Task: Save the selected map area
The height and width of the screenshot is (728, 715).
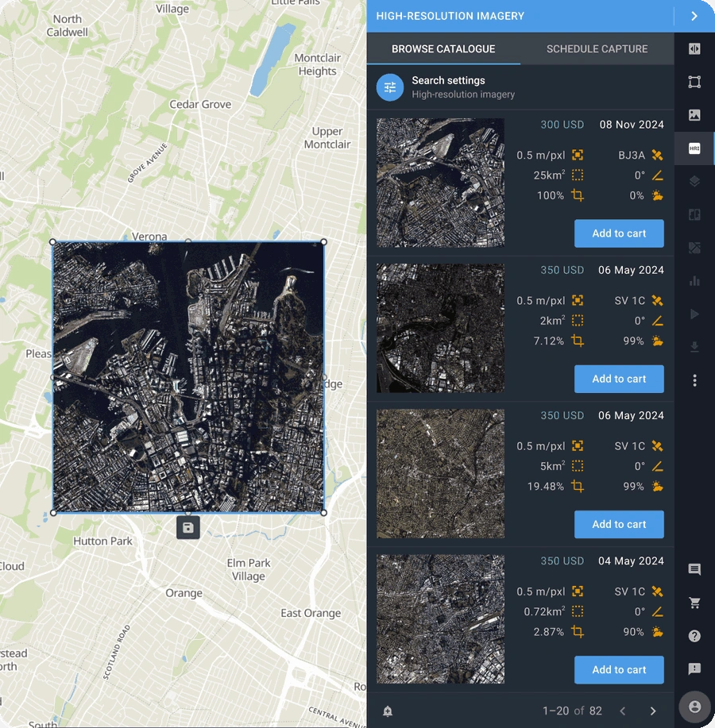Action: (x=187, y=526)
